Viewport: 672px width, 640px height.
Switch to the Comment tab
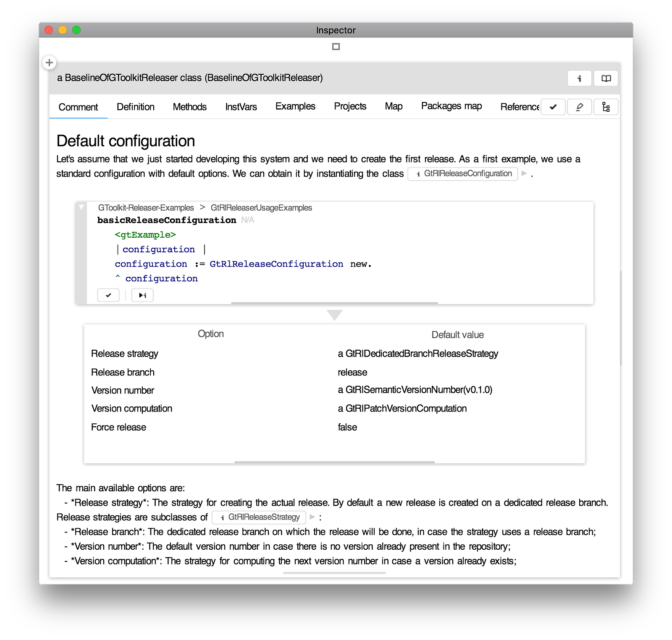[78, 107]
